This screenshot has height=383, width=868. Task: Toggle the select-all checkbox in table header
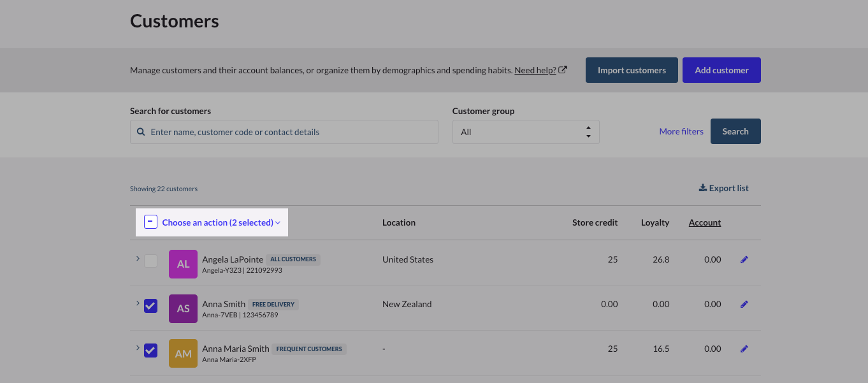point(150,222)
